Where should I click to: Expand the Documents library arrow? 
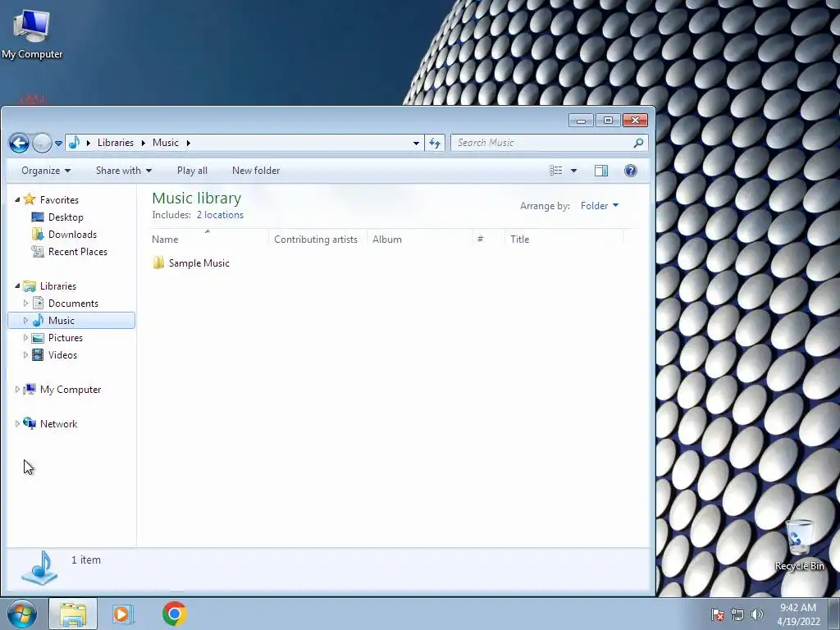25,303
